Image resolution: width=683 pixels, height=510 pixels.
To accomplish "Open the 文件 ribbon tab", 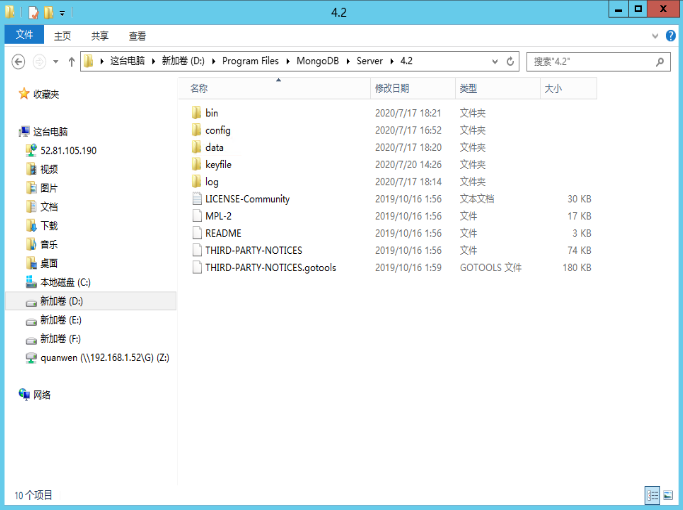I will click(24, 35).
